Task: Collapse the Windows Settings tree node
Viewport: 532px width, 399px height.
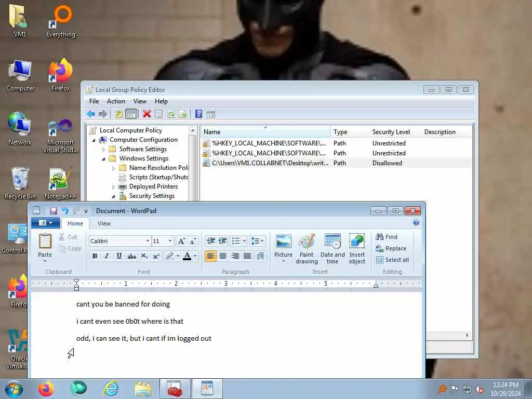Action: coord(104,159)
